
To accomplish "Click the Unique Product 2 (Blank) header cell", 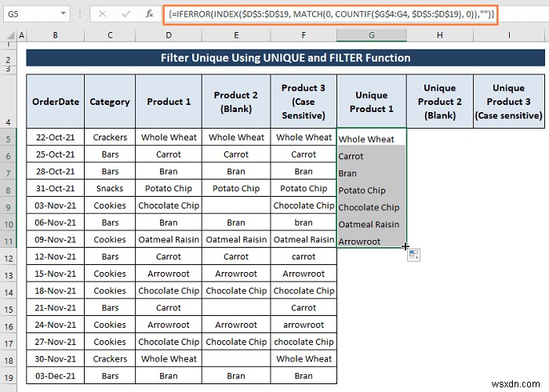I will [440, 101].
